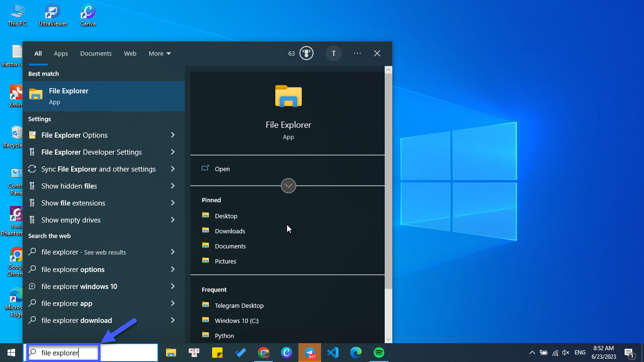The image size is (644, 362).
Task: Open This PC desktop icon
Action: (17, 15)
